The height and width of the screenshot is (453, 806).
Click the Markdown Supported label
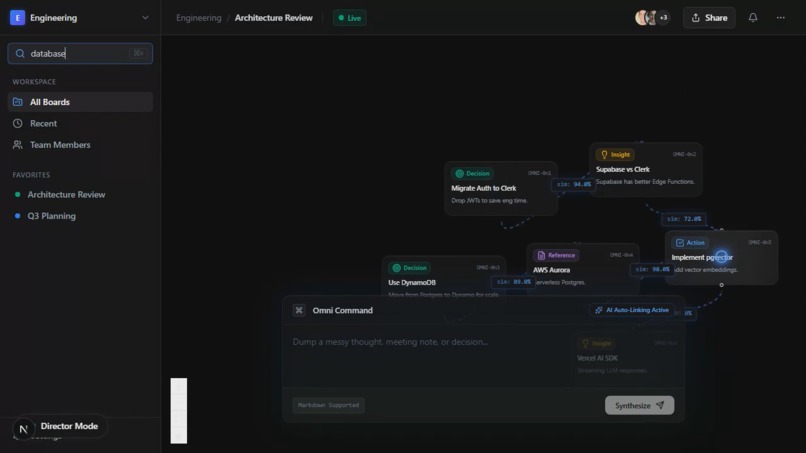point(328,405)
